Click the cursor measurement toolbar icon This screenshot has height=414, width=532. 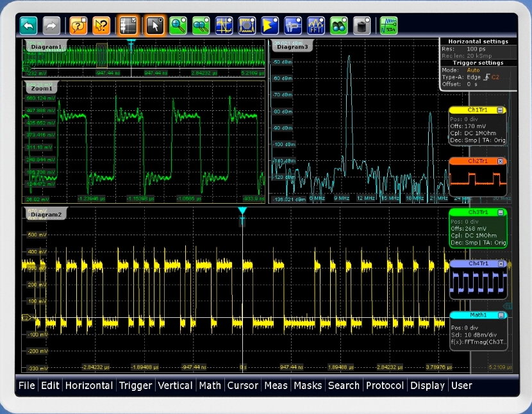(224, 26)
